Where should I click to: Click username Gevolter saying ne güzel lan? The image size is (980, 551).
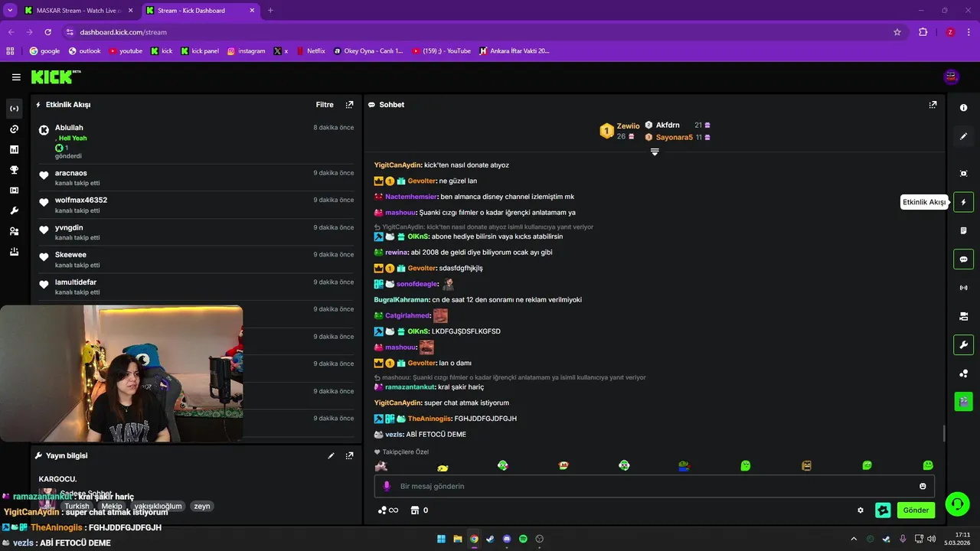click(420, 181)
